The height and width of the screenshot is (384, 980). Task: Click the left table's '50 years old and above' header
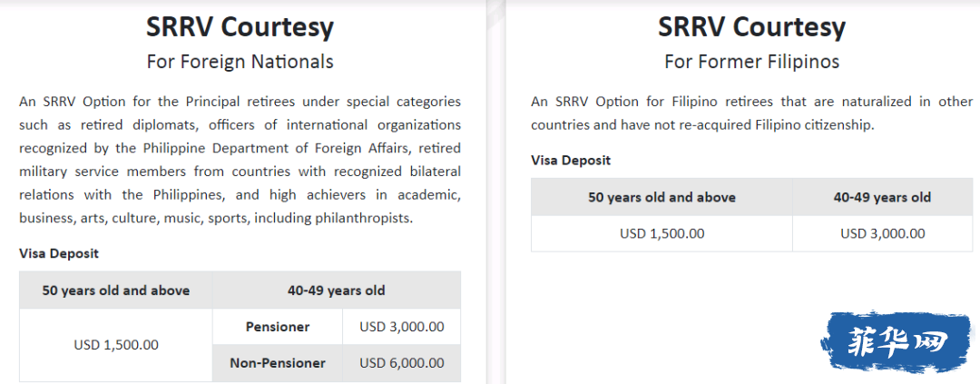(116, 290)
